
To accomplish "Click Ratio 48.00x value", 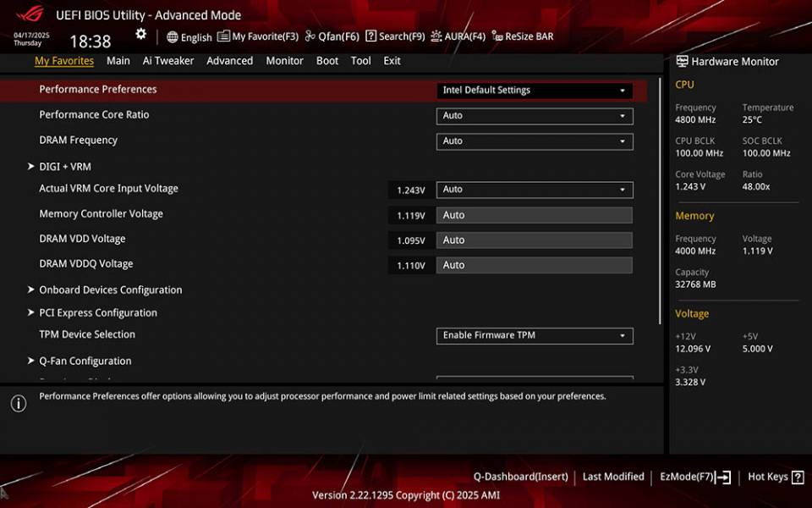I will click(x=756, y=186).
